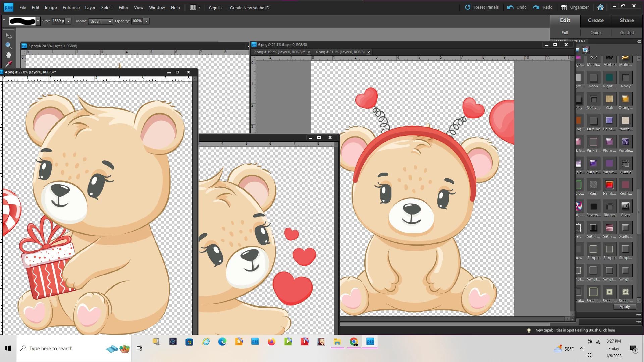
Task: Switch to Guided edit mode
Action: [627, 33]
